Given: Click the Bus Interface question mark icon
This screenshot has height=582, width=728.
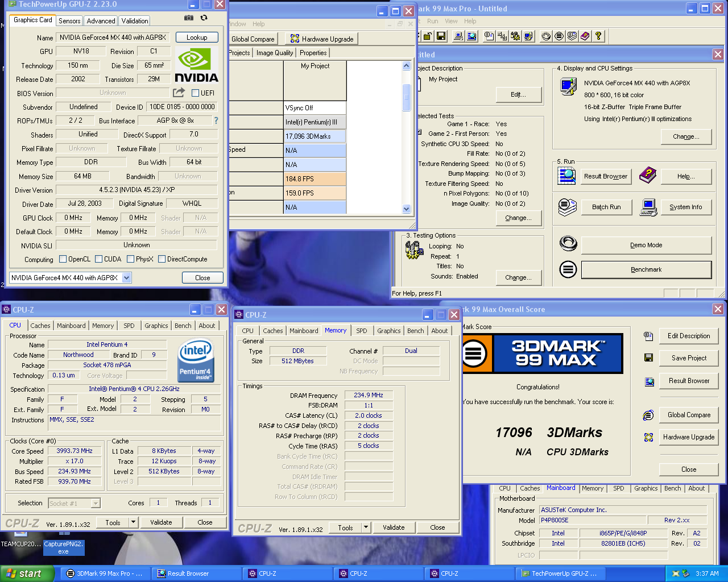Looking at the screenshot, I should point(216,120).
